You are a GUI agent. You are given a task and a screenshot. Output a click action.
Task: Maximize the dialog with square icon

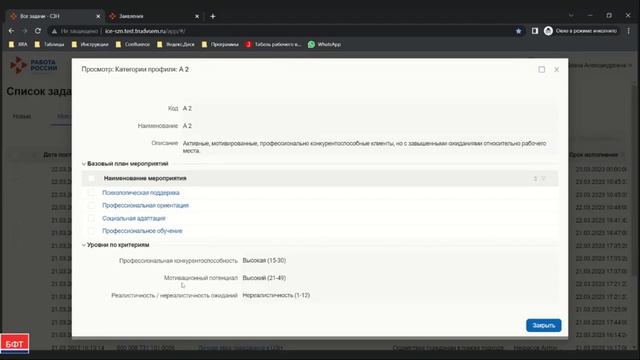[542, 70]
